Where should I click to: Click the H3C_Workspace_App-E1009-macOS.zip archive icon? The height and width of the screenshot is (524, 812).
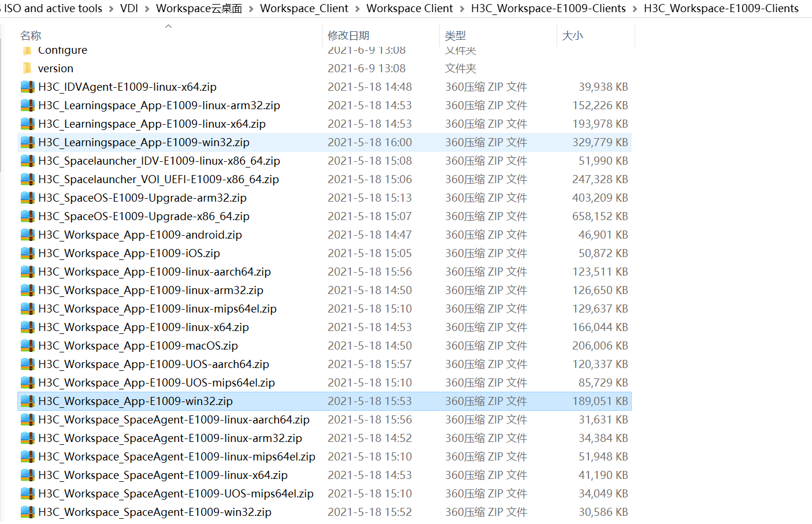27,345
